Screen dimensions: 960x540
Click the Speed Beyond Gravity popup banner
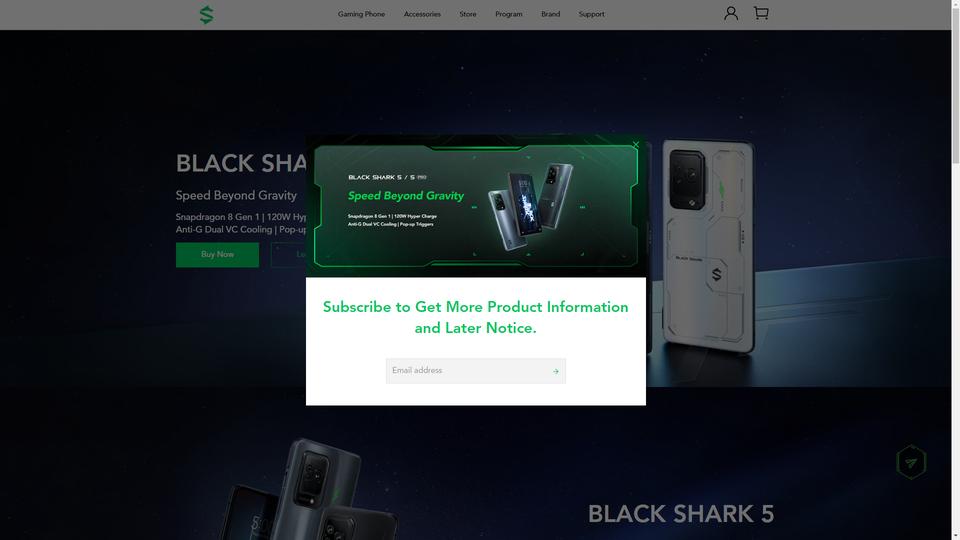point(476,206)
